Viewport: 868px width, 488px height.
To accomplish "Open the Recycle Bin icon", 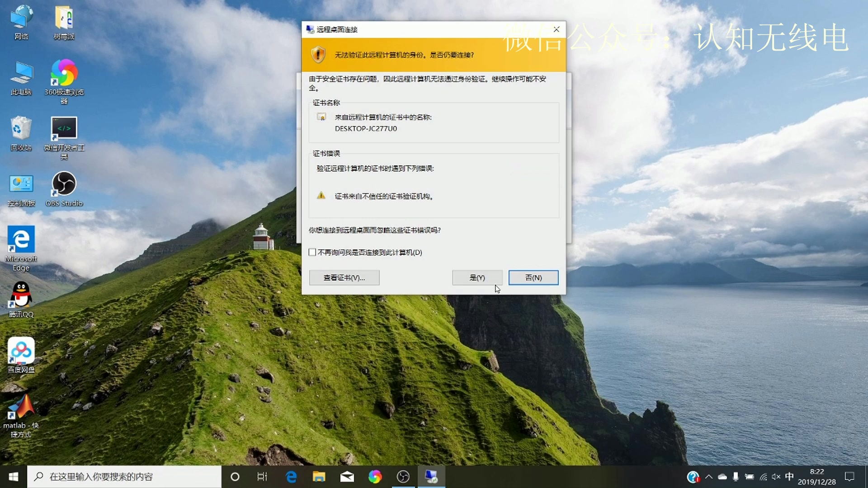I will [x=21, y=129].
